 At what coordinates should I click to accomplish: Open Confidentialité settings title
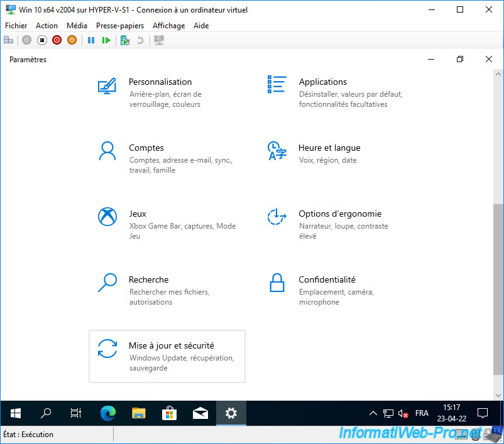pos(327,279)
